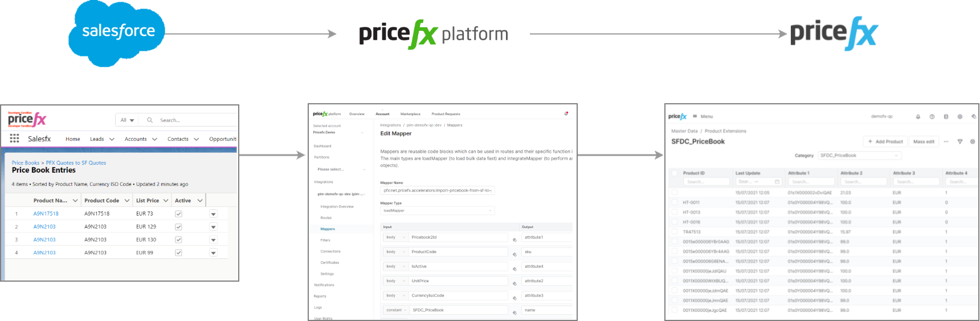The image size is (980, 321).
Task: Click the notification icon in the platform header
Action: pyautogui.click(x=566, y=113)
